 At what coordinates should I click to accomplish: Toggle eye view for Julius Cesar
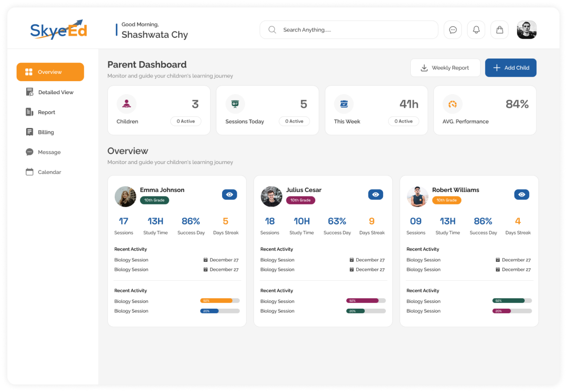click(376, 195)
